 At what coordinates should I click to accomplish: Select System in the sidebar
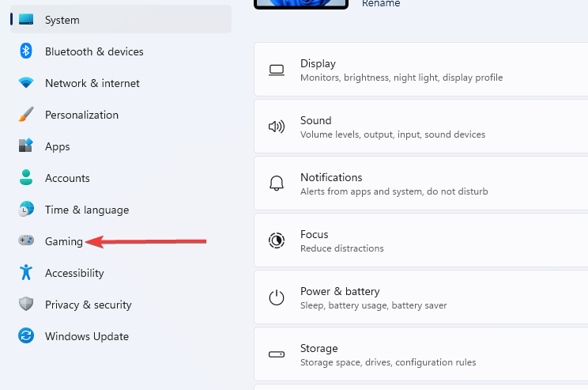click(x=121, y=20)
